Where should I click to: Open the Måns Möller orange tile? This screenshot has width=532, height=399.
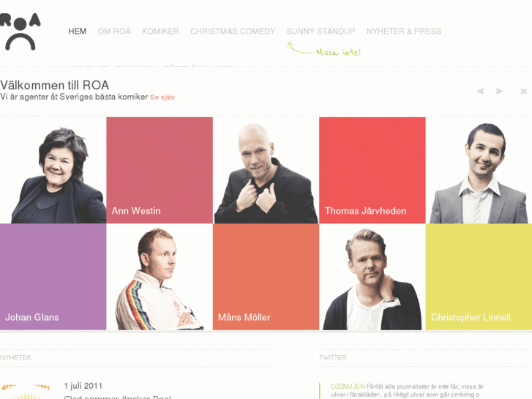266,277
